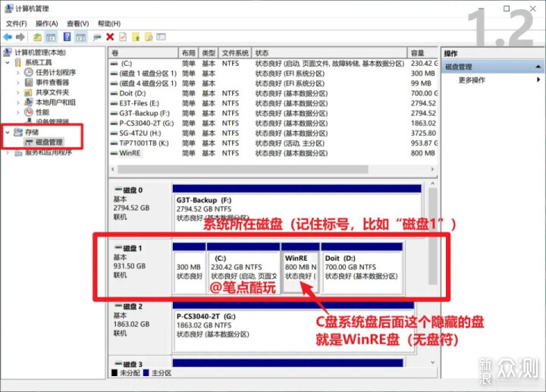Select the (C:) row in the volume list
This screenshot has width=546, height=392.
click(273, 64)
